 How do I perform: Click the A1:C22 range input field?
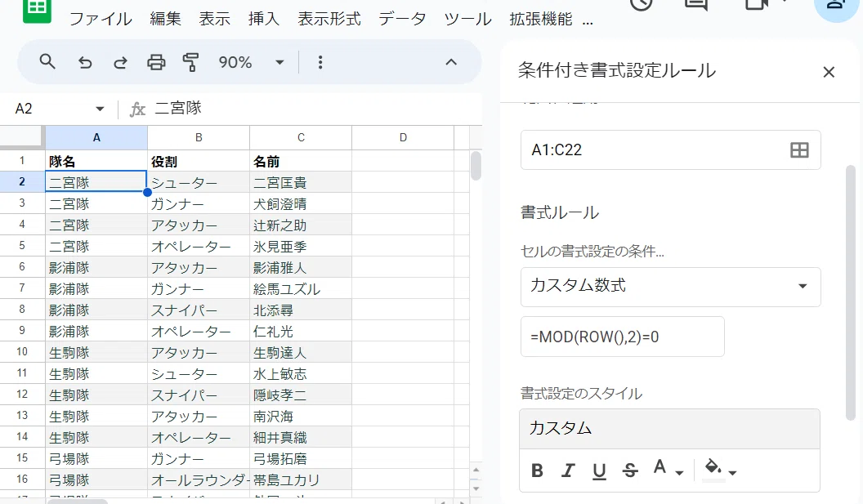coord(670,149)
